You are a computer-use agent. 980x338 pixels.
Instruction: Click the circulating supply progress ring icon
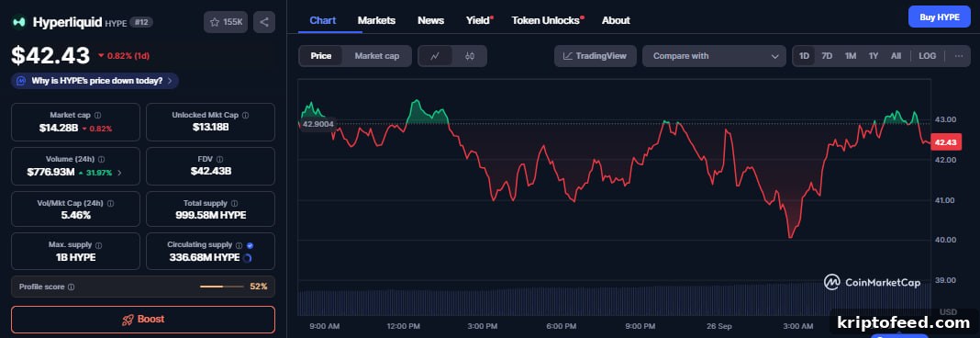(x=247, y=258)
